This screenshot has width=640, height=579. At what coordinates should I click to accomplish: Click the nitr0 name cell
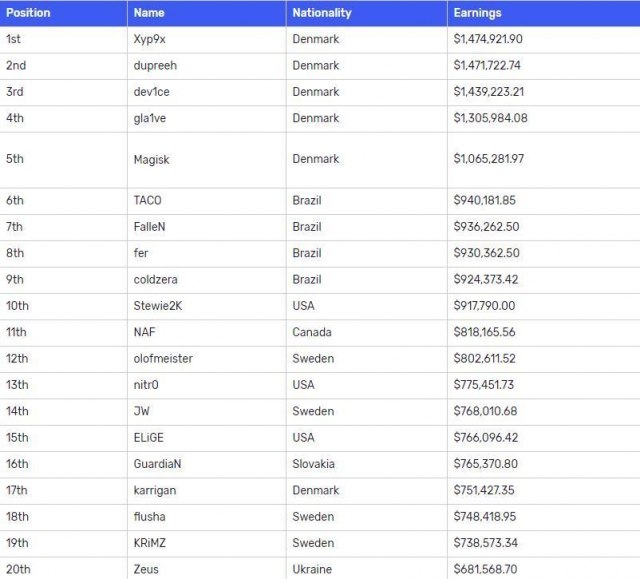click(x=148, y=384)
